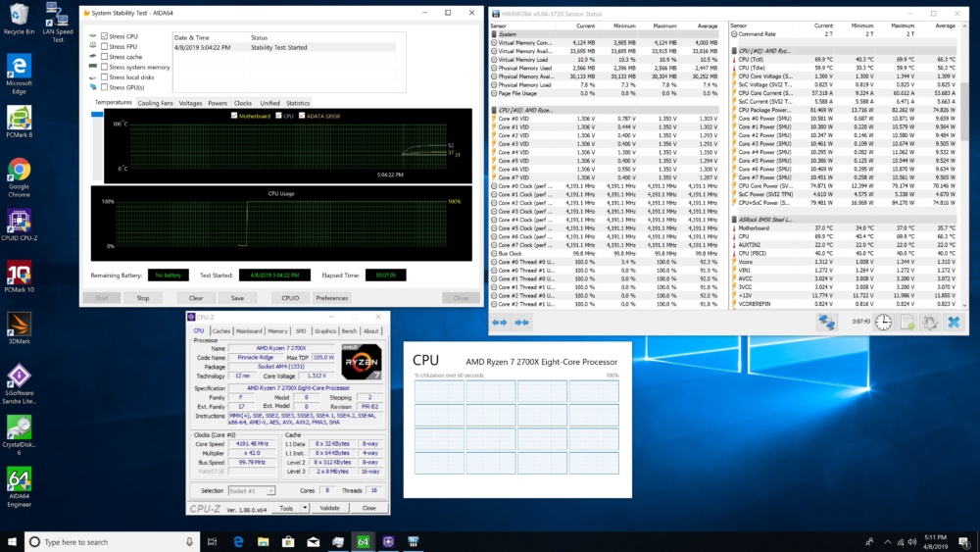Launch PCMark 8 desktop shortcut
This screenshot has height=552, width=980.
tap(19, 122)
